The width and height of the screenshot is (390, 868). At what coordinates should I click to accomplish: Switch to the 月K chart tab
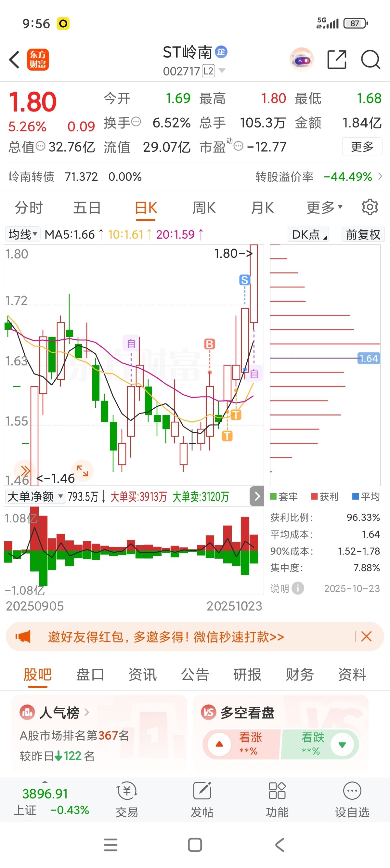(262, 207)
